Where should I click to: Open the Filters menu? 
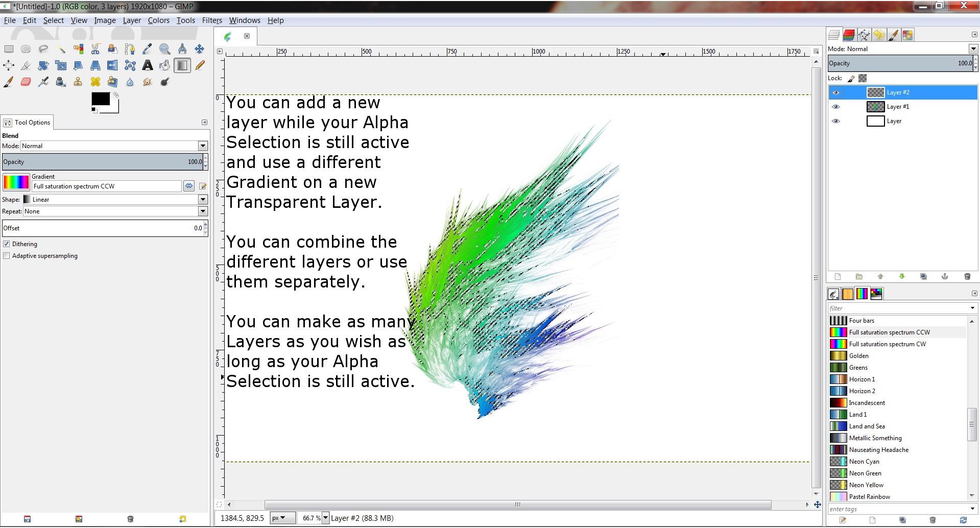[212, 20]
